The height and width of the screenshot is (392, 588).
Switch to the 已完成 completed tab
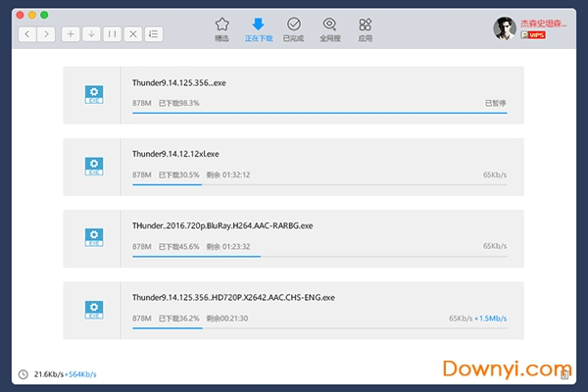click(293, 29)
